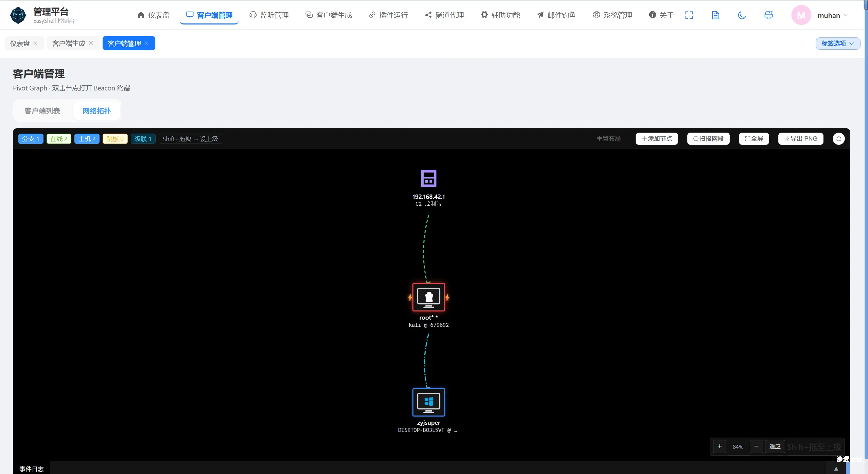Click the 分支 1 badge
Image resolution: width=868 pixels, height=474 pixels.
click(x=31, y=139)
